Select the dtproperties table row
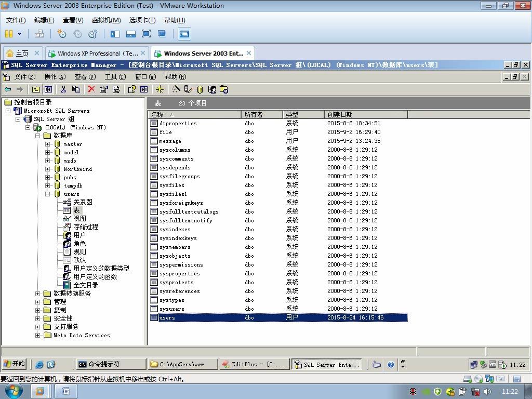 (x=278, y=123)
